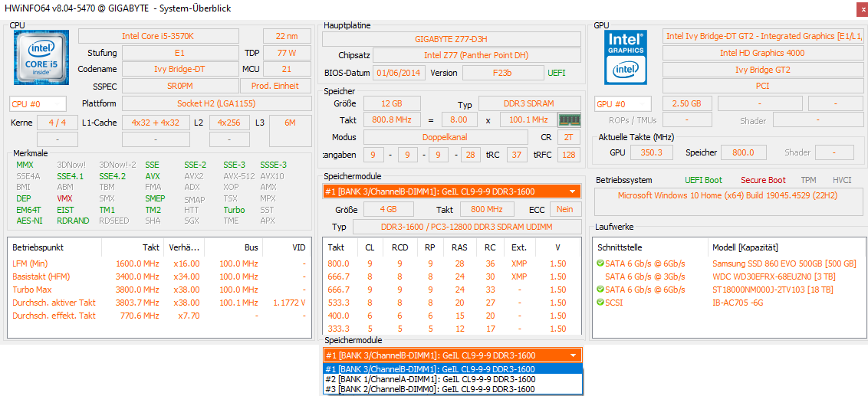Click the Intel HD Graphics 4000 field

(762, 53)
